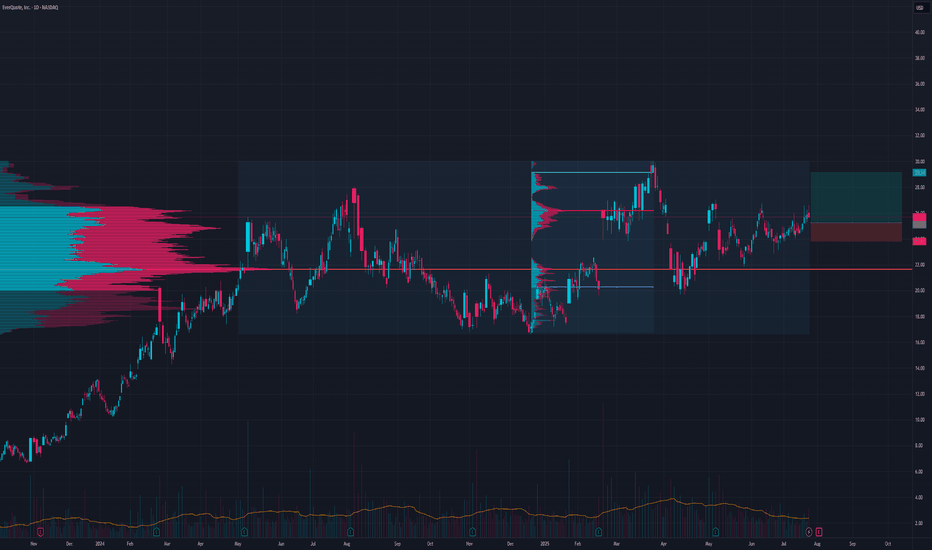Select the teal price tag near 29.00
Image resolution: width=932 pixels, height=550 pixels.
(x=920, y=172)
